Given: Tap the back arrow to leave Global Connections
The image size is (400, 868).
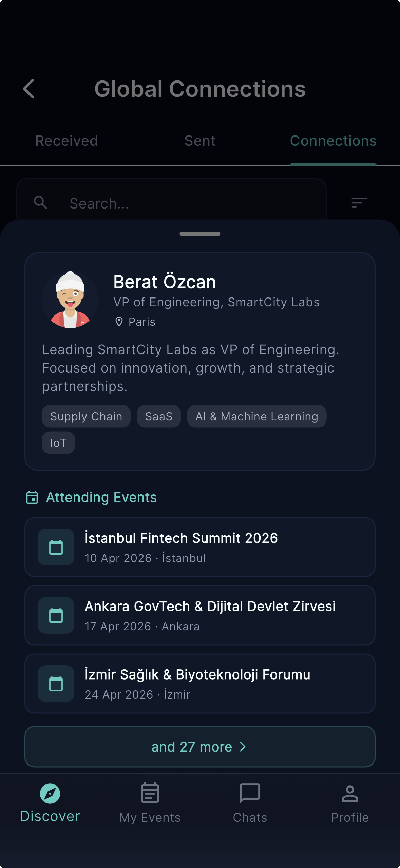Looking at the screenshot, I should [x=28, y=89].
